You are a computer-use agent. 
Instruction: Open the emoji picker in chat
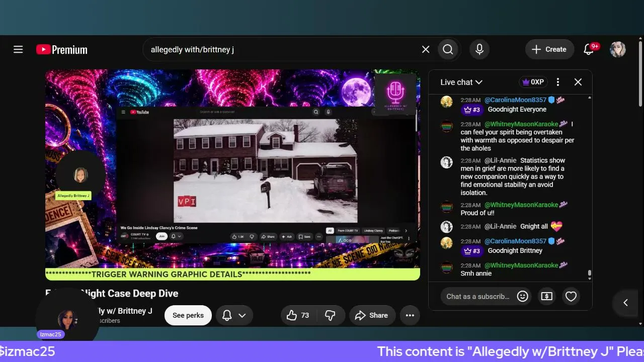pos(523,296)
